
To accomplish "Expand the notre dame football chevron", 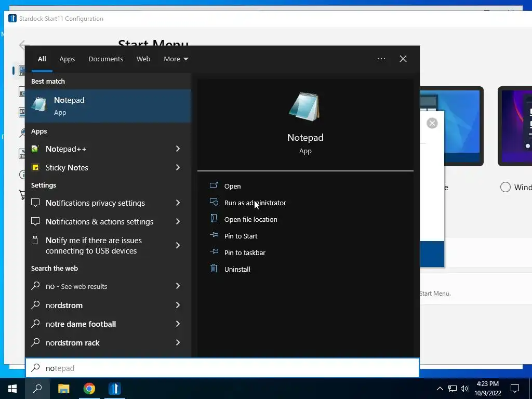I will coord(178,324).
